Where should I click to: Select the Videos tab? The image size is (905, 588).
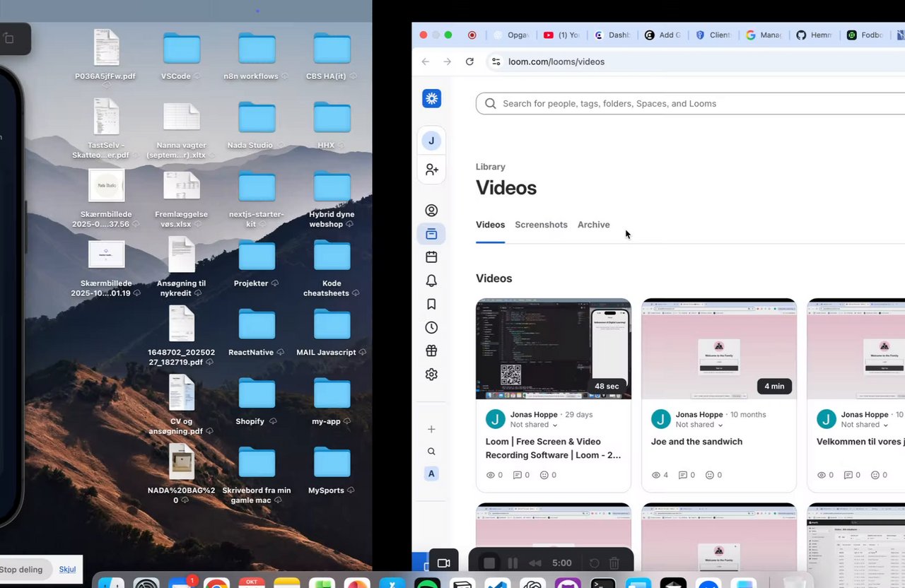(x=490, y=225)
